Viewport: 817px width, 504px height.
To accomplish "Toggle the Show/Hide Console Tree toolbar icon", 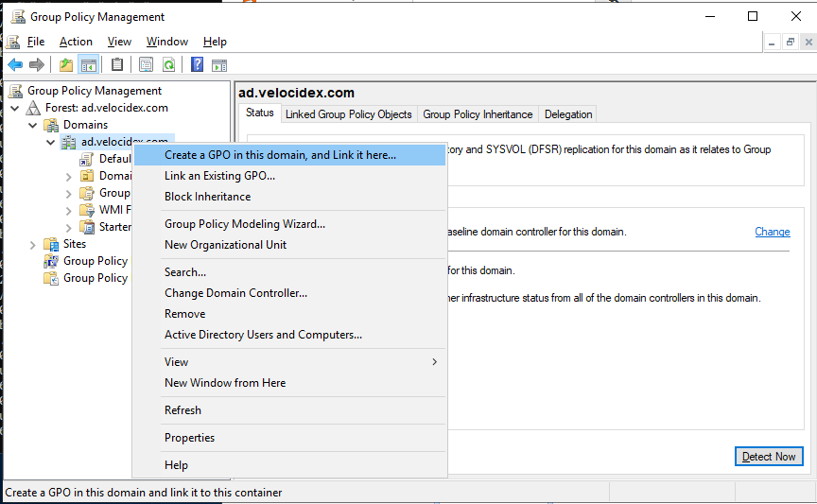I will (88, 64).
